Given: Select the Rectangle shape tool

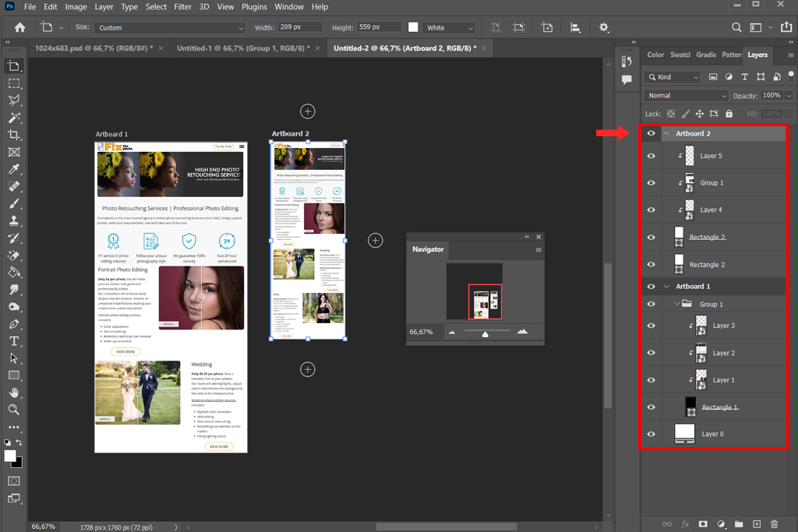Looking at the screenshot, I should 14,375.
